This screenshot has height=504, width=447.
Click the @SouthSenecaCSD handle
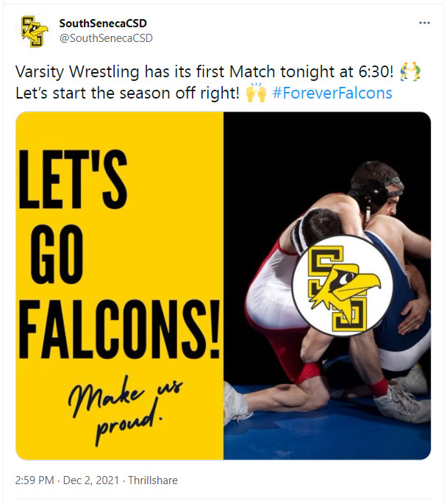106,38
